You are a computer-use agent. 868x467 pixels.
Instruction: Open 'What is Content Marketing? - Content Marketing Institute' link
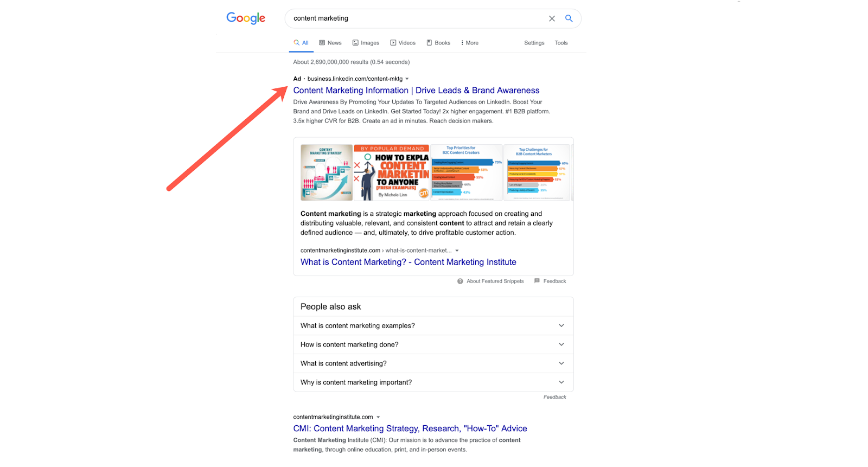(409, 262)
